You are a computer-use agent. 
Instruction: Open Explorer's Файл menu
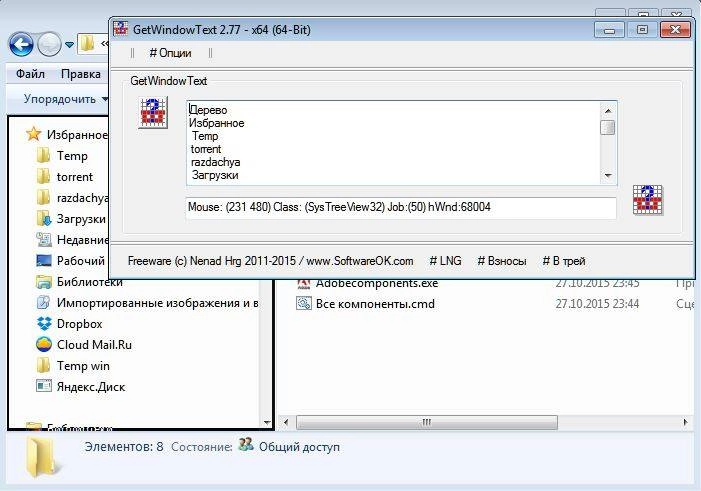click(30, 74)
